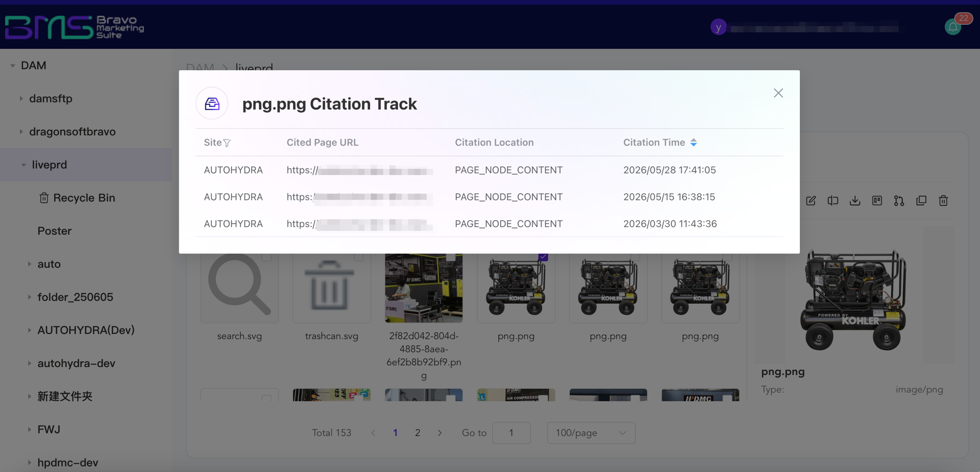Copy the selected asset
The image size is (980, 472).
(x=921, y=200)
